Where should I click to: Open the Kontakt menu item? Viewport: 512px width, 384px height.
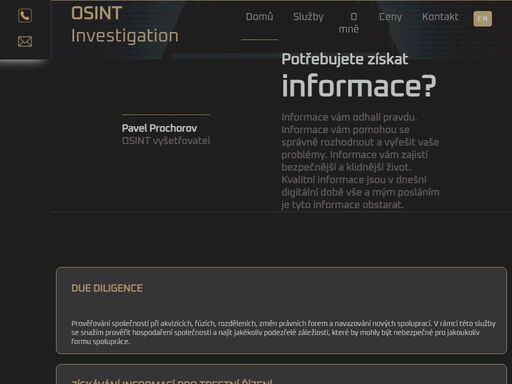(440, 17)
